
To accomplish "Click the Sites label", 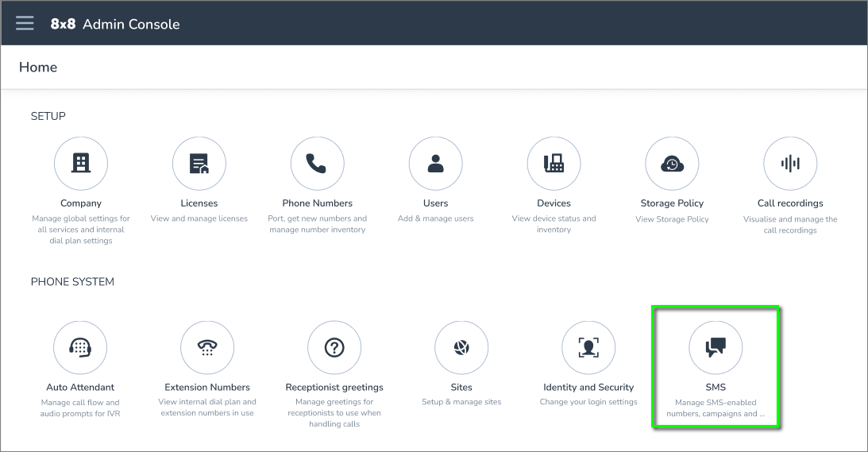I will [461, 387].
